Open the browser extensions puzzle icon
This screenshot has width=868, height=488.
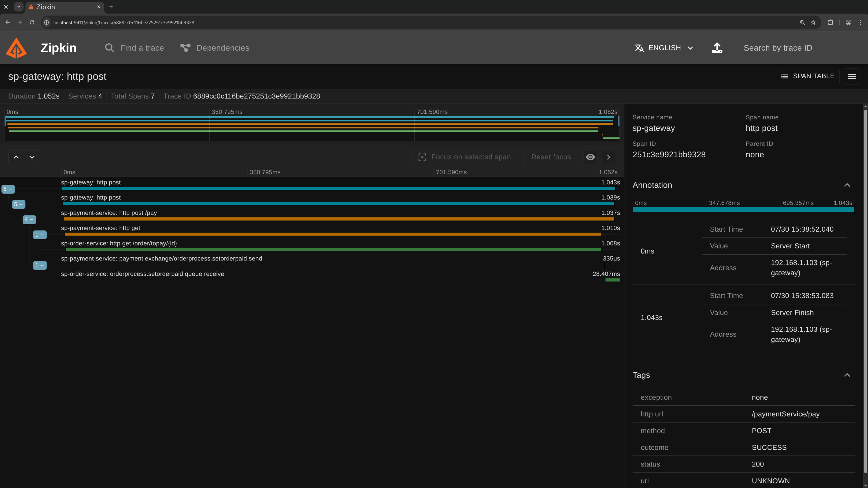pyautogui.click(x=830, y=22)
